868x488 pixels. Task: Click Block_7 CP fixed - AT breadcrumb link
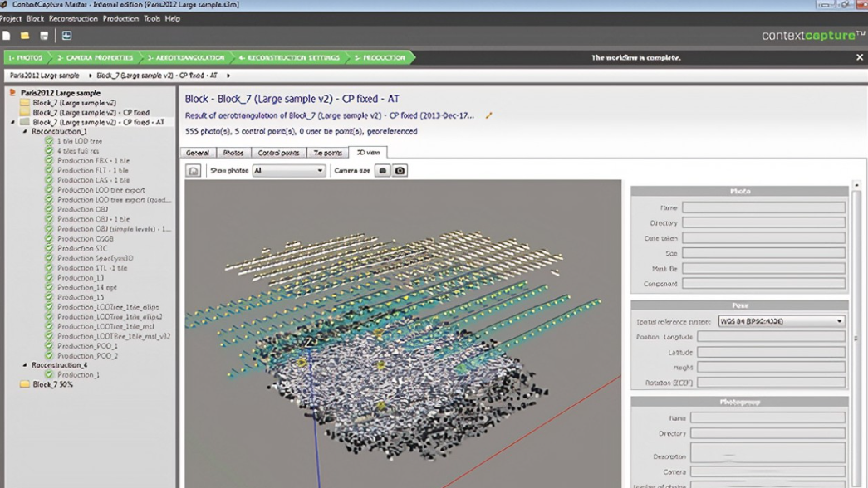coord(157,76)
